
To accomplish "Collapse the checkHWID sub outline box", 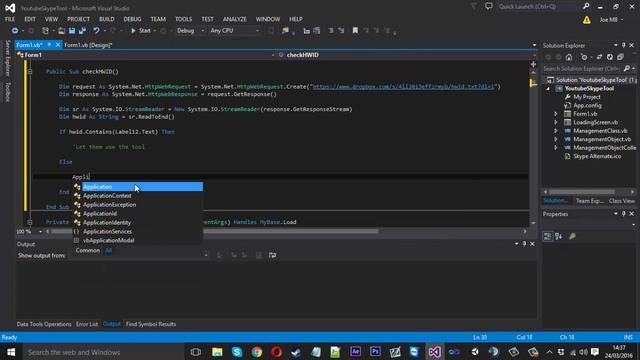I will 30,71.
